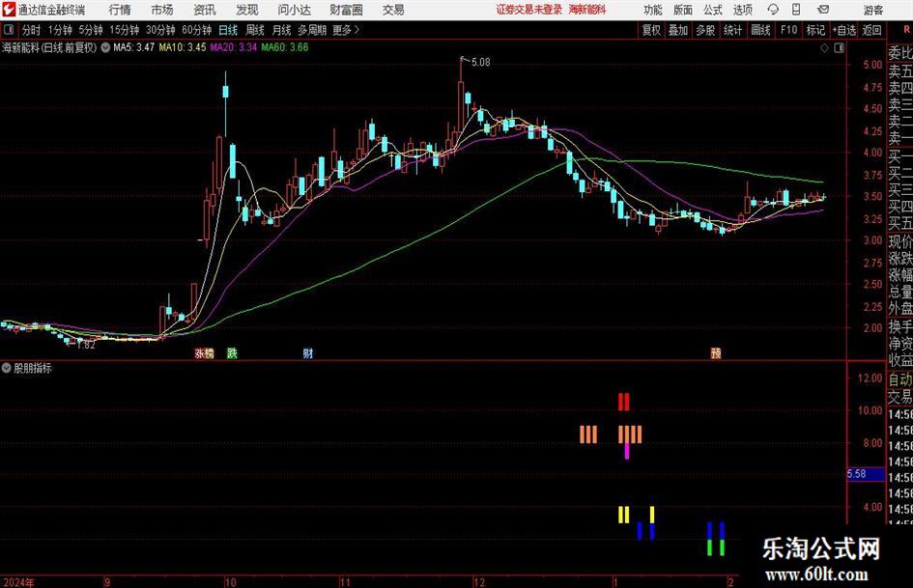Click the red R icon at top right
Viewport: 913px width, 588px height.
[907, 30]
